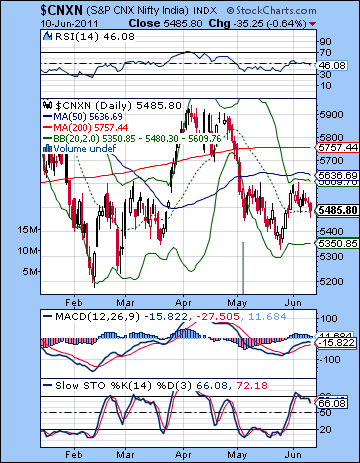Click the 46.08 value tag on RSI axis

pyautogui.click(x=332, y=65)
